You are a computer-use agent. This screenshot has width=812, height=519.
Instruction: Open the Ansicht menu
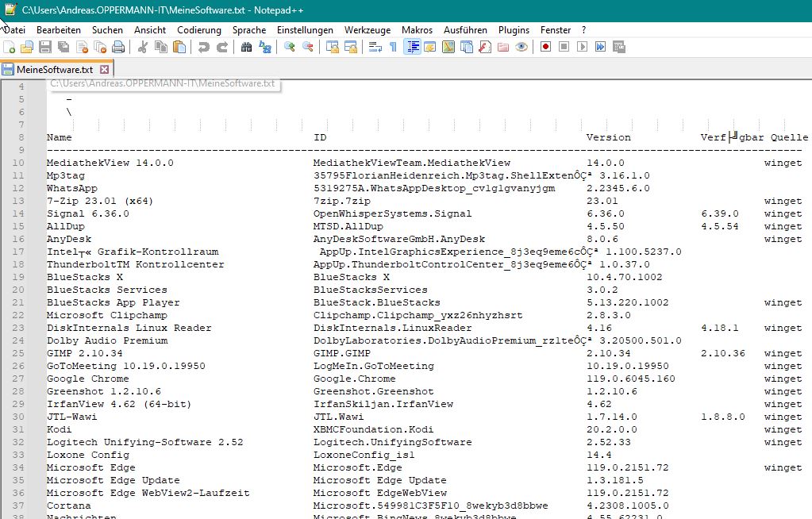click(150, 30)
